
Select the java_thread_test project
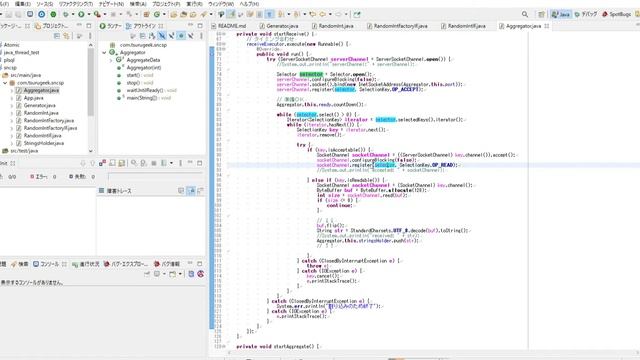[x=22, y=53]
